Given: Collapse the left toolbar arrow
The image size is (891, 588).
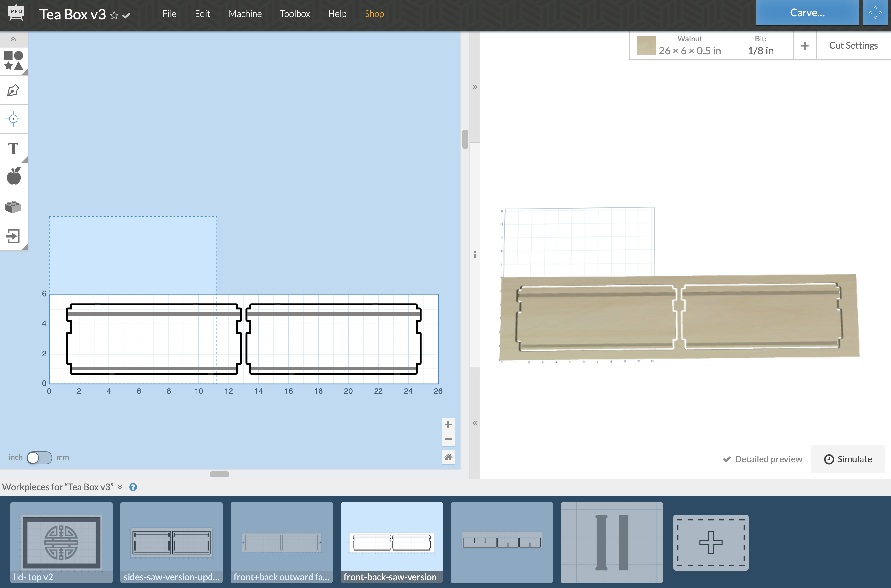Looking at the screenshot, I should 14,39.
